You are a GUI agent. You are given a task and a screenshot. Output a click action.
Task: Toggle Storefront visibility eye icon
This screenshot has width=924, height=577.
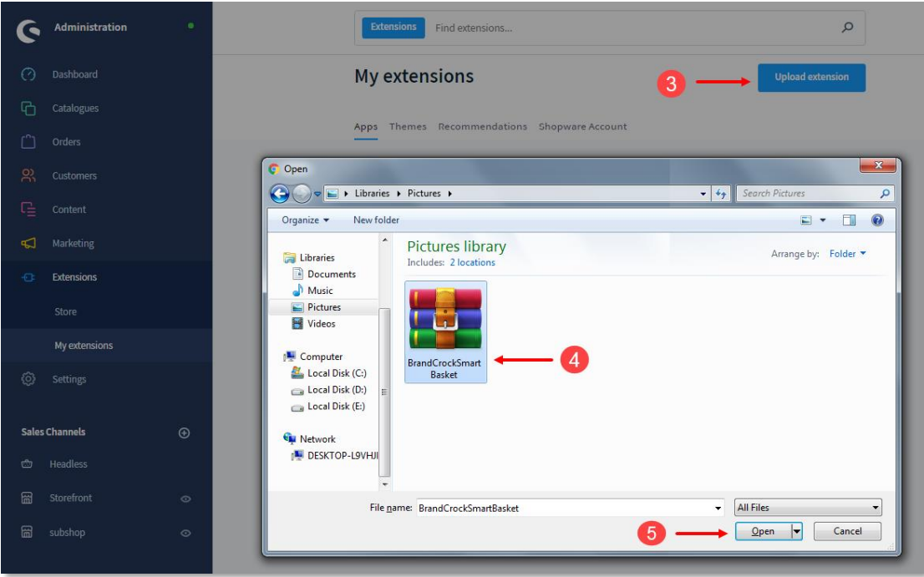pos(185,499)
